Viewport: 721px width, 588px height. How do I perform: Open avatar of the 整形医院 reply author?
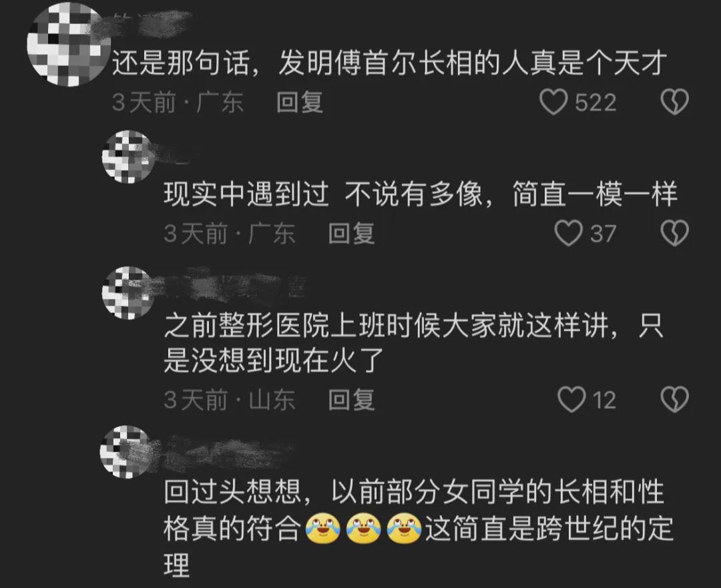(128, 293)
